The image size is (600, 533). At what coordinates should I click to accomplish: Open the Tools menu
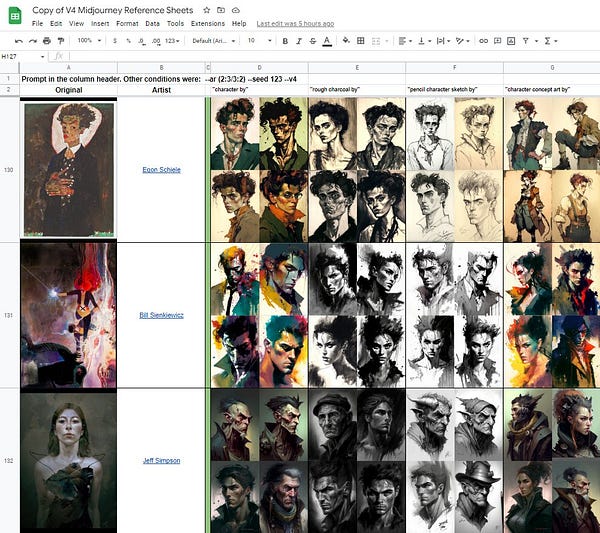tap(175, 23)
